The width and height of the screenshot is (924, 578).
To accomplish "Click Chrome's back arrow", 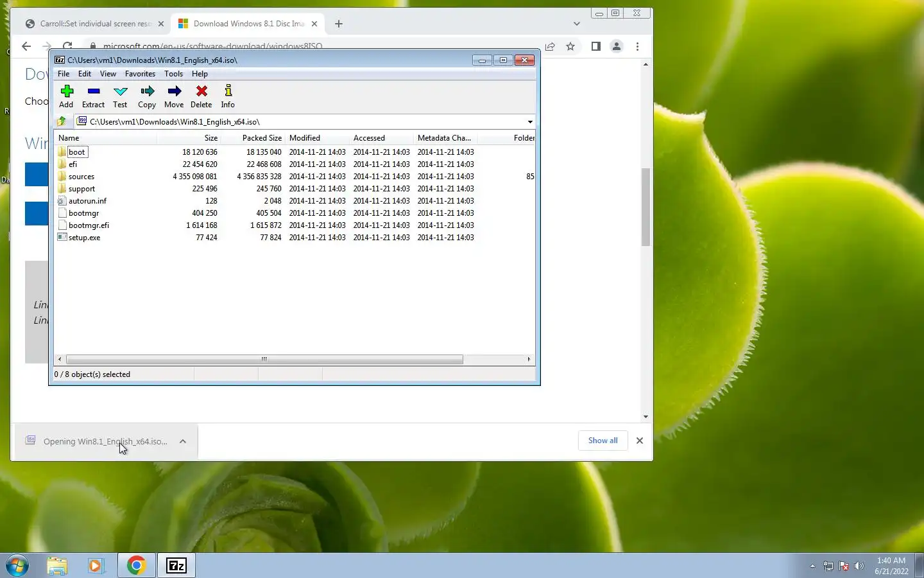I will [26, 46].
